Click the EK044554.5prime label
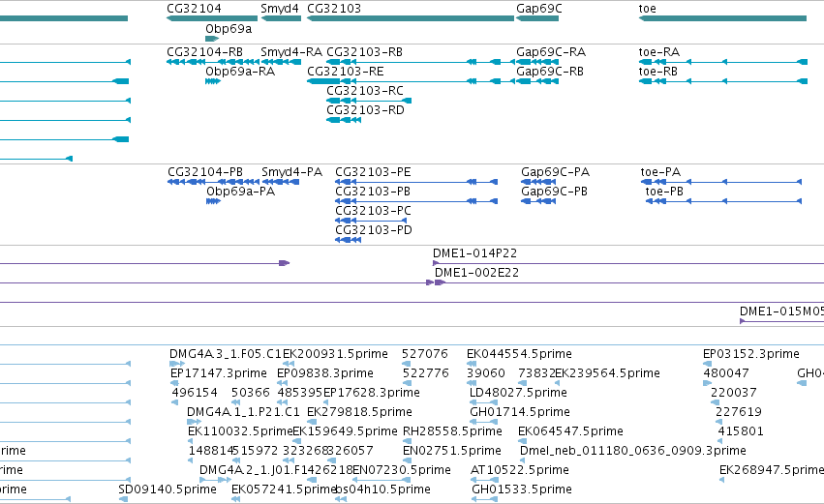 tap(519, 354)
